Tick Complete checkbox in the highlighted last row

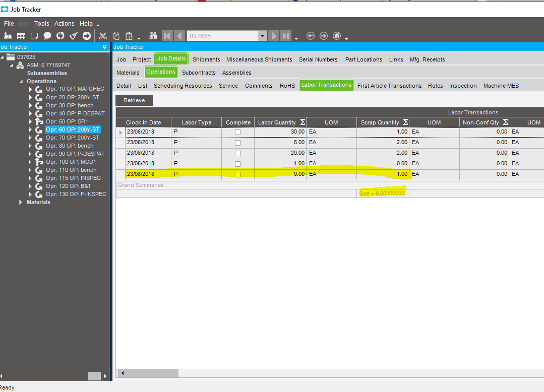tap(237, 174)
